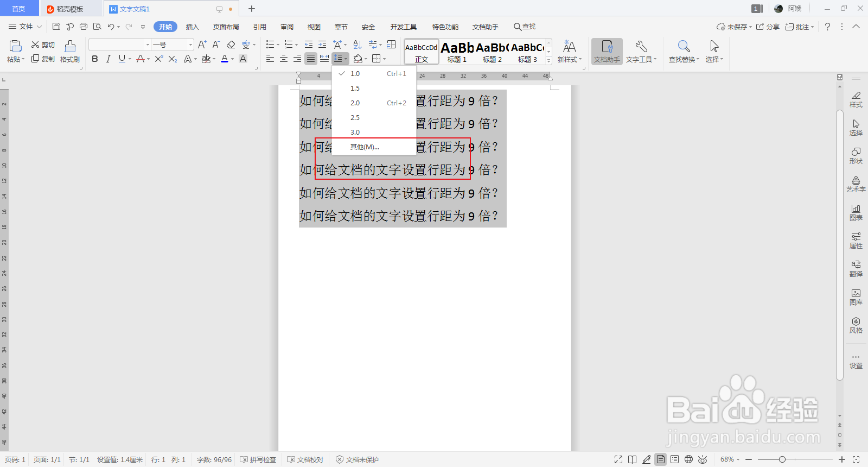Toggle Italic formatting
This screenshot has width=868, height=467.
coord(108,59)
